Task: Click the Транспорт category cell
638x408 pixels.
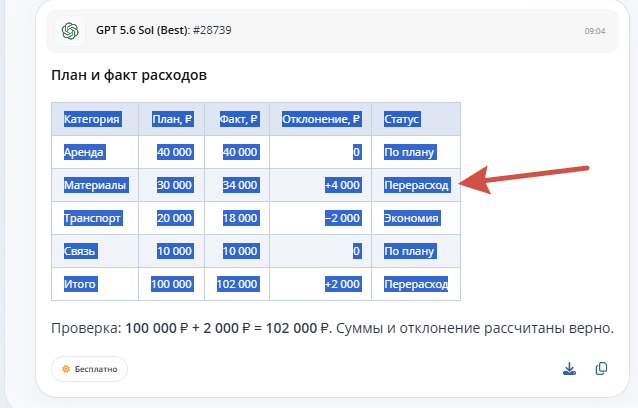Action: tap(93, 218)
